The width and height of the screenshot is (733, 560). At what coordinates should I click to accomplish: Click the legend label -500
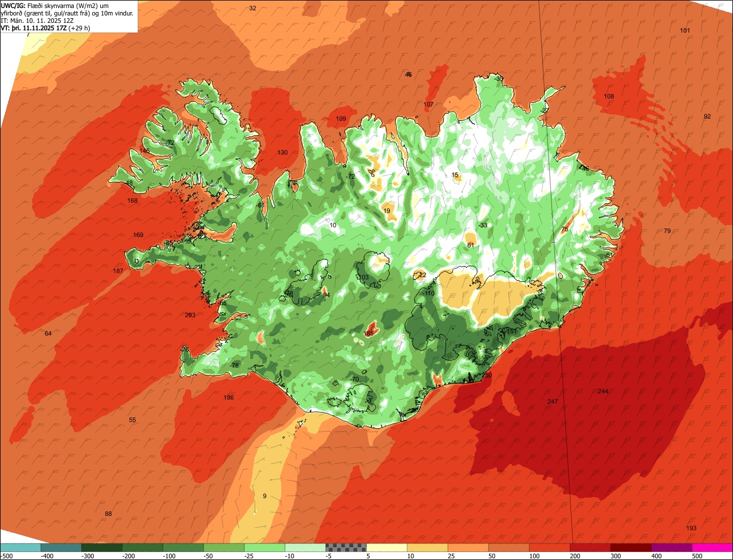[6, 555]
